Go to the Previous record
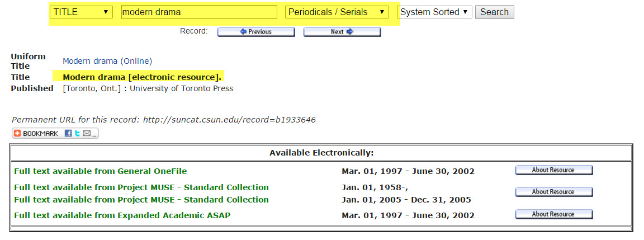The height and width of the screenshot is (240, 644). click(256, 32)
